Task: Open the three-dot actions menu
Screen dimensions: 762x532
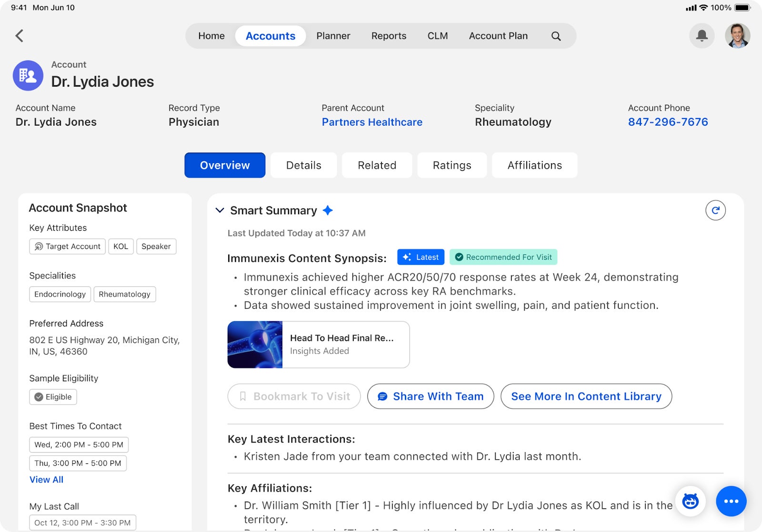Action: click(731, 501)
